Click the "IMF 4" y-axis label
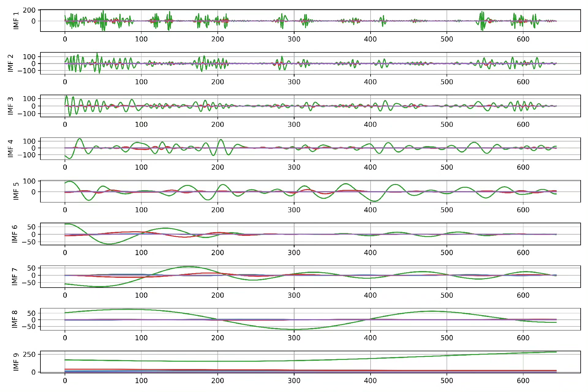 pos(10,149)
